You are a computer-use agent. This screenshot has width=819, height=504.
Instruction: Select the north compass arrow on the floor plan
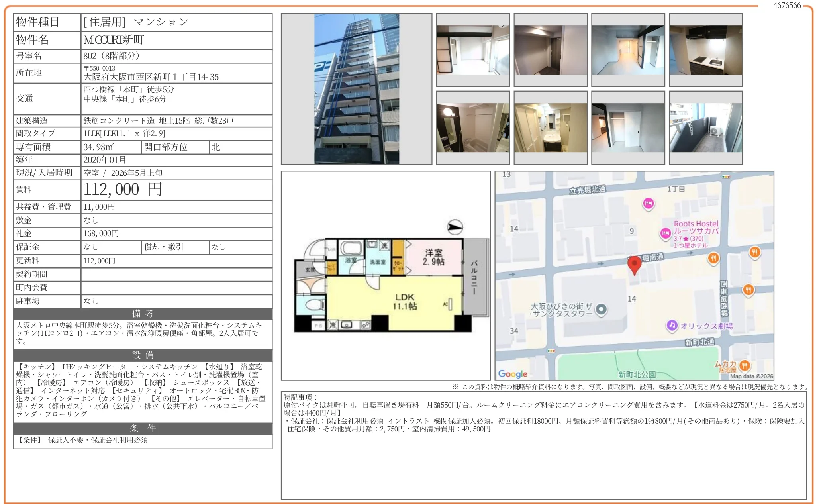tap(455, 227)
